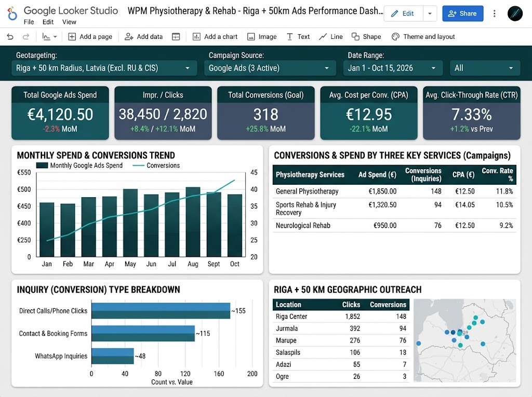Click the Contact & Booking Forms bar
532x397 pixels.
click(143, 333)
